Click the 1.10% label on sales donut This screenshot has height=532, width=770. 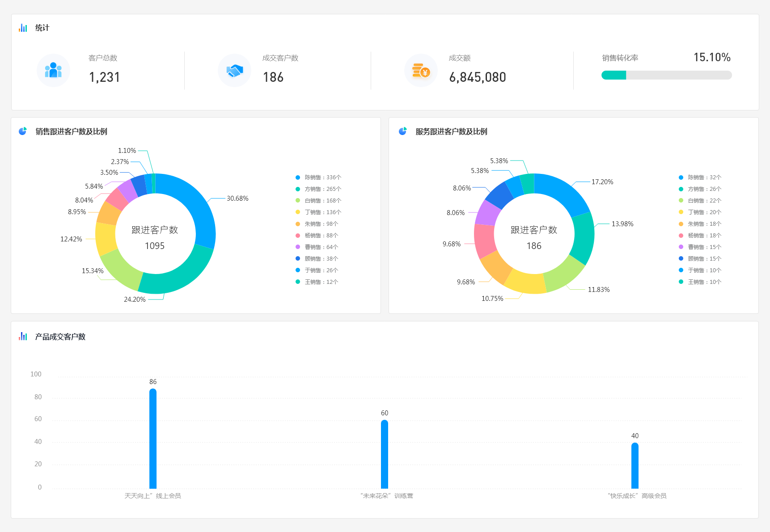(x=127, y=151)
